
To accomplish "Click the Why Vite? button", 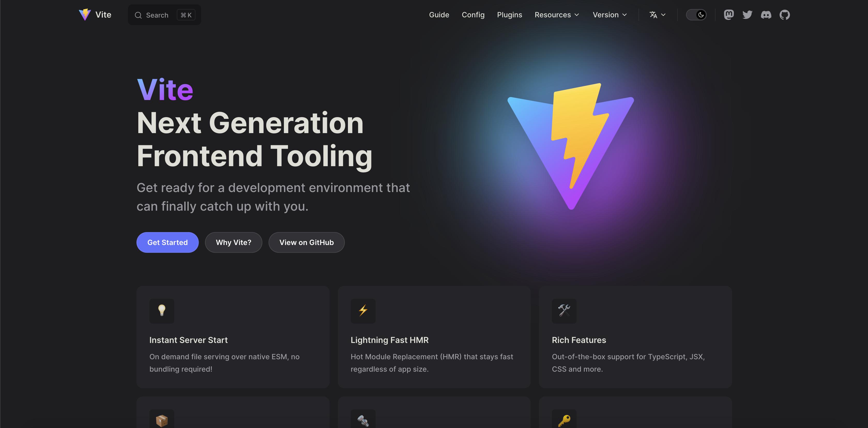I will click(x=233, y=242).
